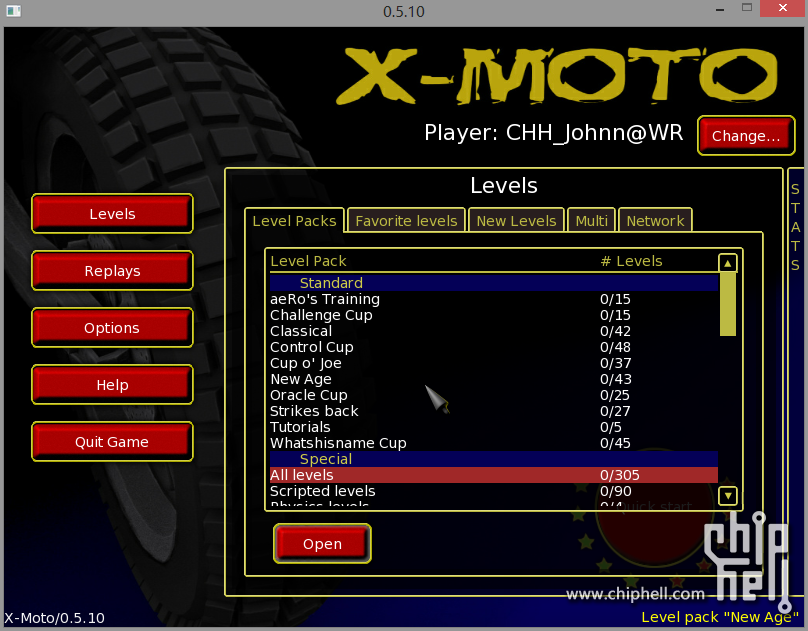The image size is (808, 631).
Task: Close the X-Moto window
Action: tap(783, 8)
